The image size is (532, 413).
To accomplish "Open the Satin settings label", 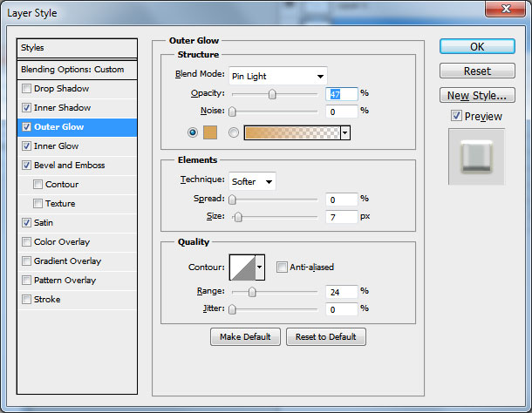I will 44,223.
